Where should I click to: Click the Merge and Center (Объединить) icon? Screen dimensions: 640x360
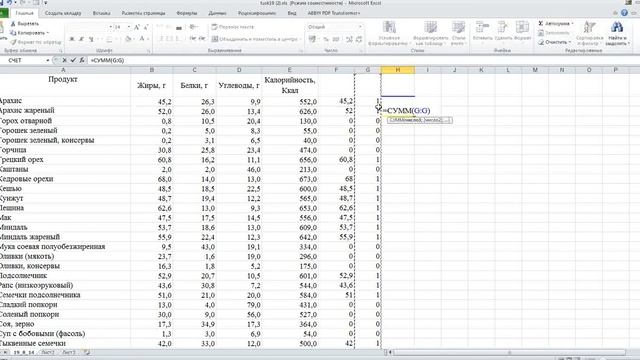215,39
